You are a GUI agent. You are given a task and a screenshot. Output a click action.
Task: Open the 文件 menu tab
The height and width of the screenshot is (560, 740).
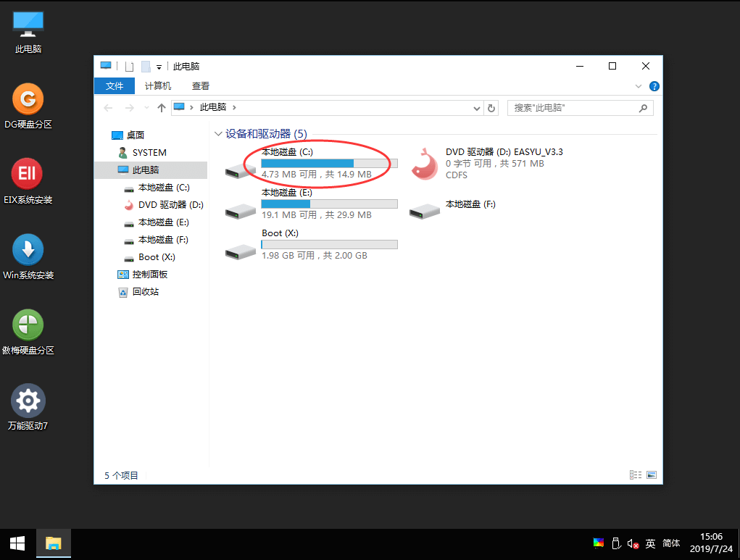click(115, 85)
